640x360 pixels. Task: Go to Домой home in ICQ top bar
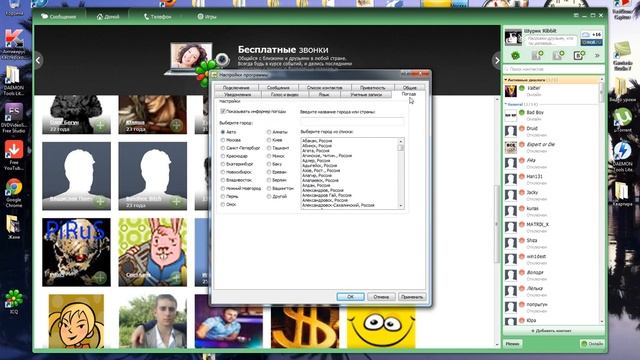pos(108,17)
